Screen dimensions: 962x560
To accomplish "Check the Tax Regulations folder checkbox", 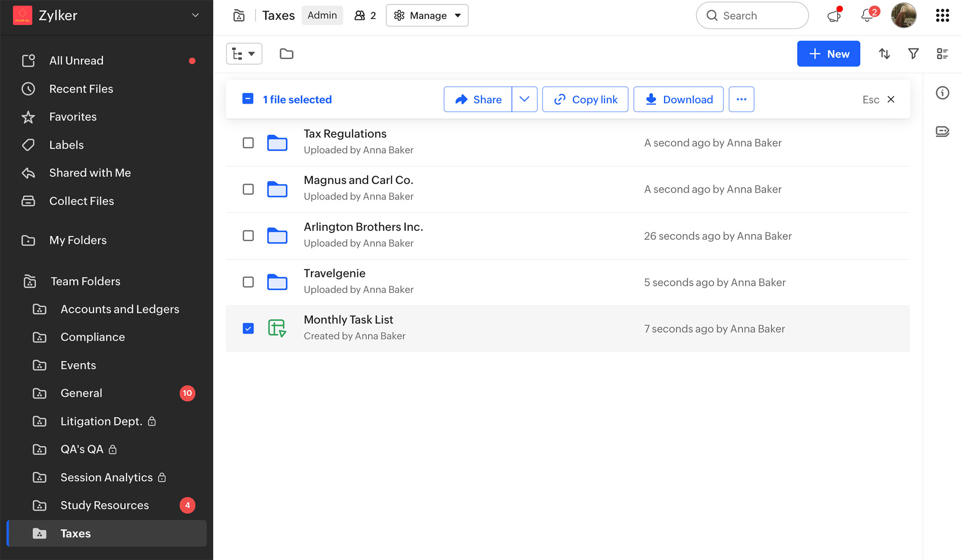I will 248,143.
